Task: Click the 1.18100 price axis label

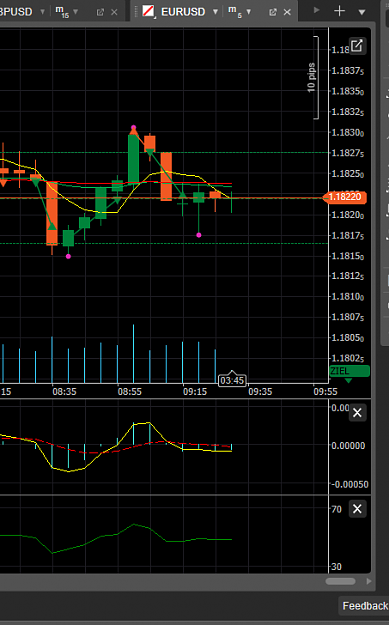Action: (348, 297)
